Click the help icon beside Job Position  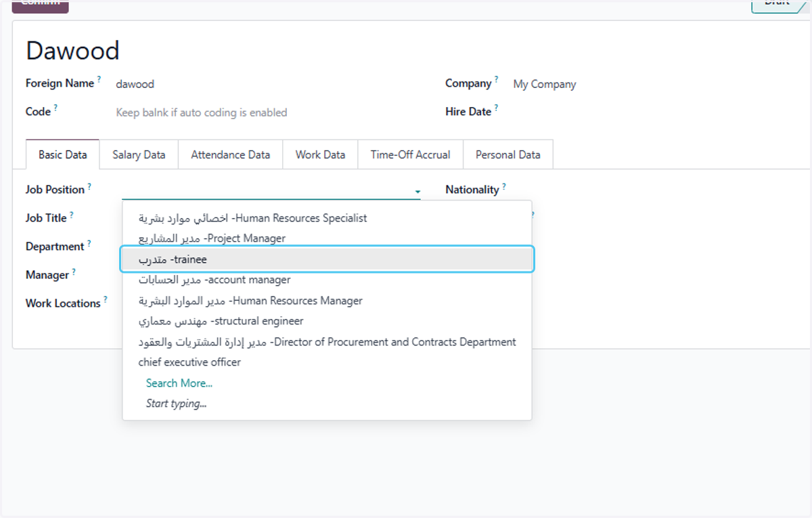click(89, 186)
